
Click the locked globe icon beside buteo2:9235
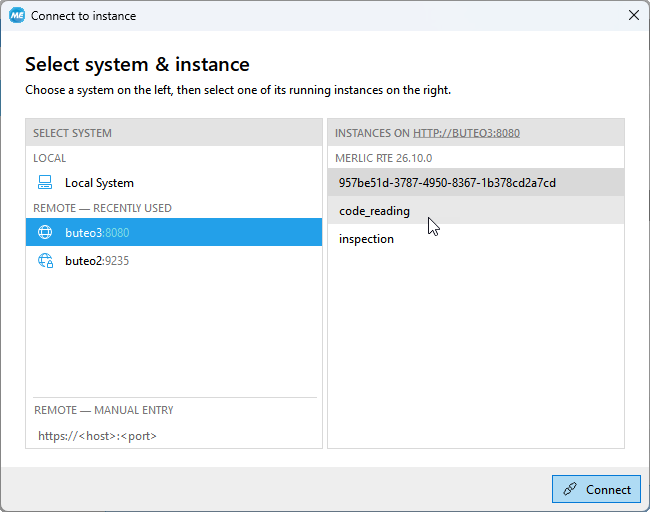click(45, 261)
